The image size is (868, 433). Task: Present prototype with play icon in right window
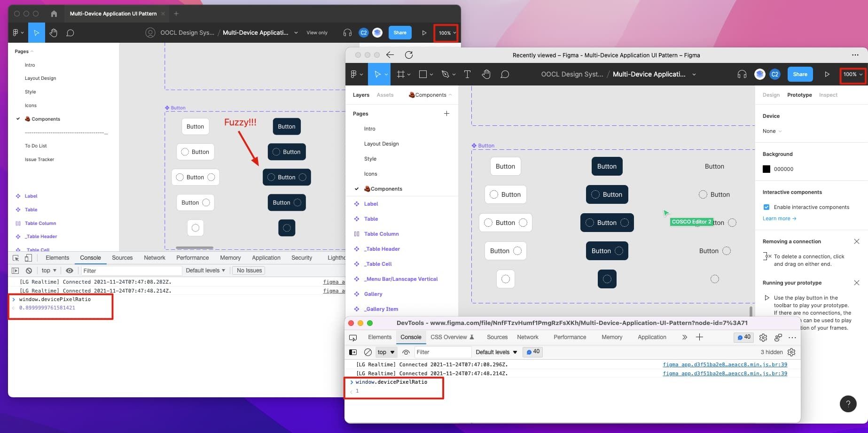click(827, 74)
